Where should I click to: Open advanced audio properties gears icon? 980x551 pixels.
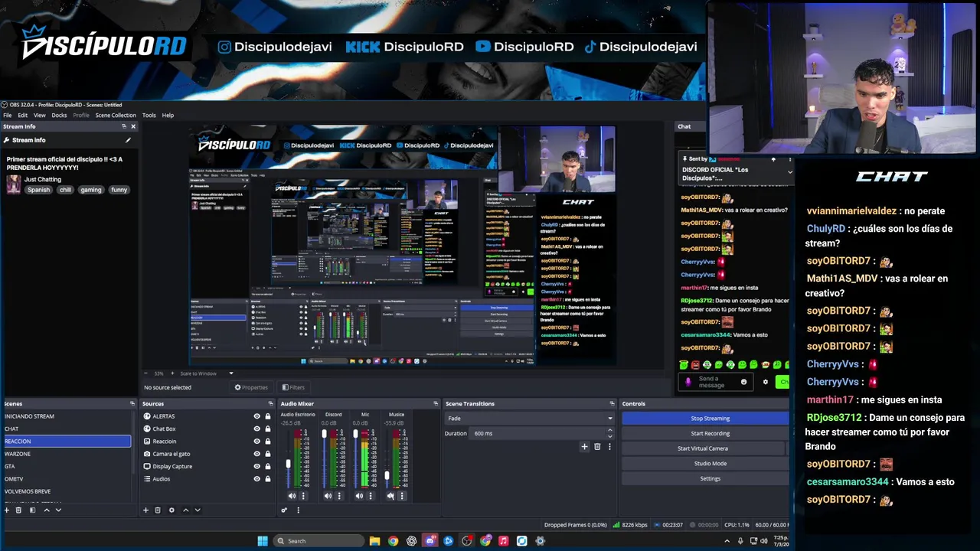(284, 510)
